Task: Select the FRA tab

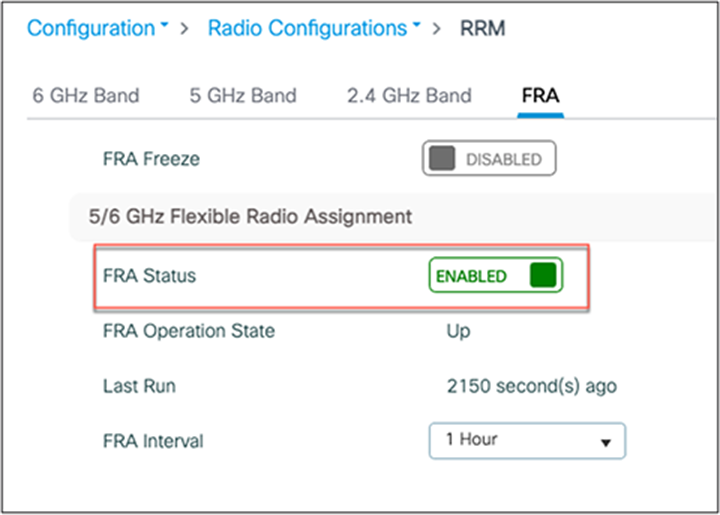Action: coord(540,96)
